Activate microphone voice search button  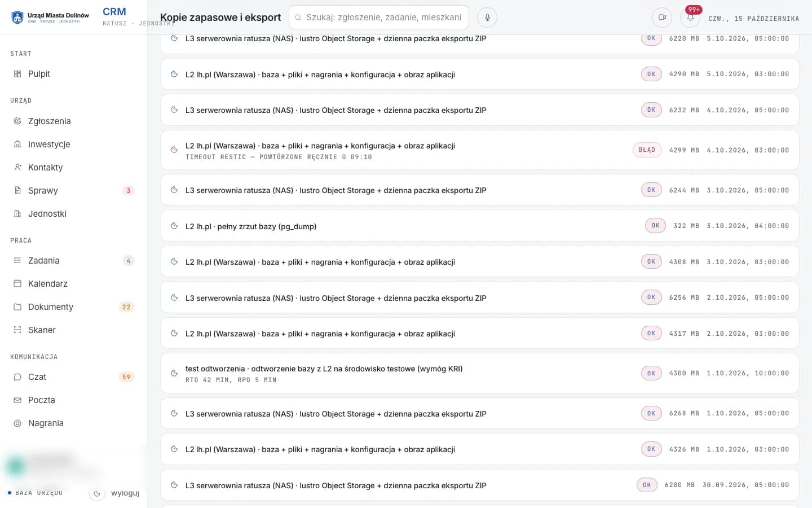pyautogui.click(x=487, y=17)
